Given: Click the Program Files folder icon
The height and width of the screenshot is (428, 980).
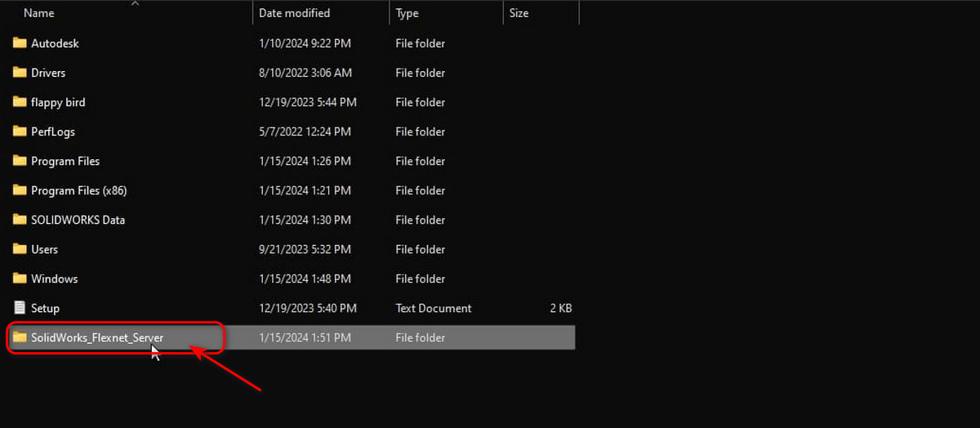Looking at the screenshot, I should pos(20,161).
